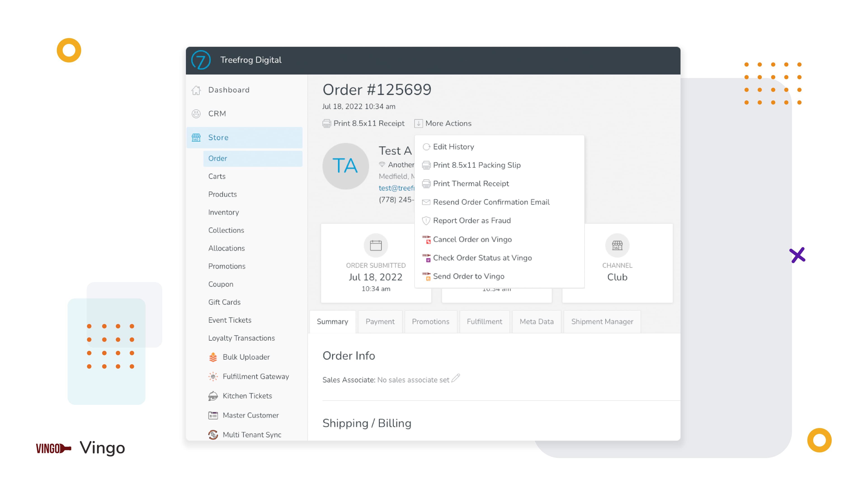Image resolution: width=868 pixels, height=488 pixels.
Task: Click the pencil icon to edit Sales Associate
Action: click(x=455, y=378)
